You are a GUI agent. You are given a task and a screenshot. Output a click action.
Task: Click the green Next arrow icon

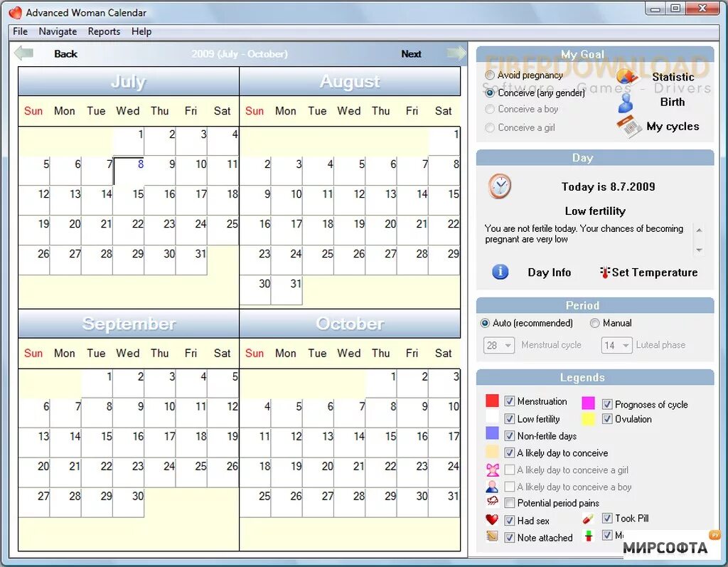click(456, 53)
